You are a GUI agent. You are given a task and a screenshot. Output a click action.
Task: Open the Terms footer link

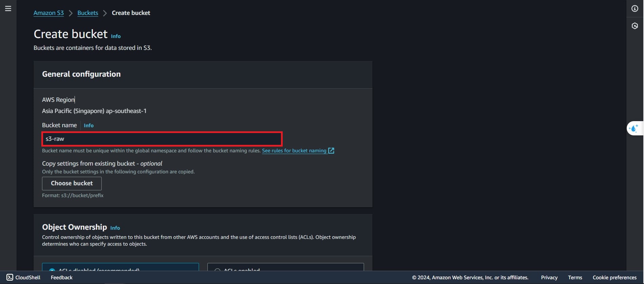pyautogui.click(x=575, y=277)
